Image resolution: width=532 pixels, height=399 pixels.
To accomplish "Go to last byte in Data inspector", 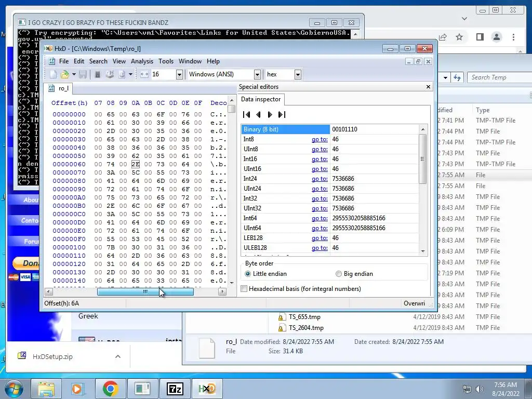I will point(282,115).
